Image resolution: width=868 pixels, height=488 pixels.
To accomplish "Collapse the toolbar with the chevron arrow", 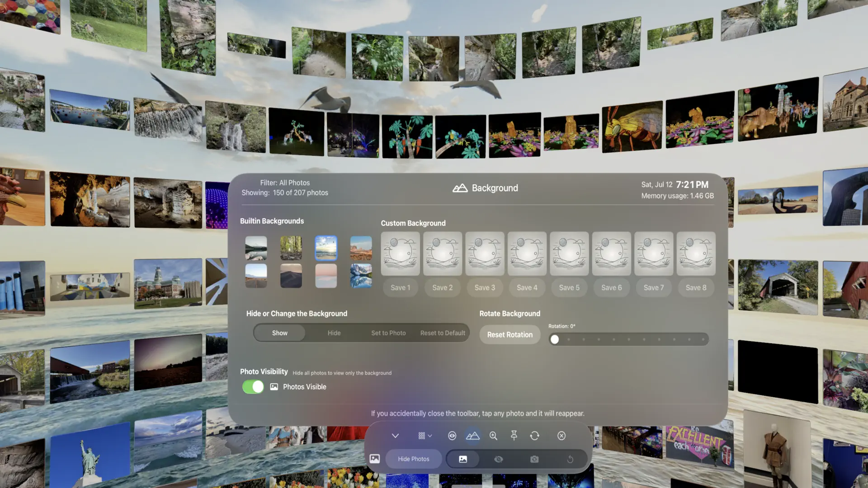I will click(x=395, y=436).
